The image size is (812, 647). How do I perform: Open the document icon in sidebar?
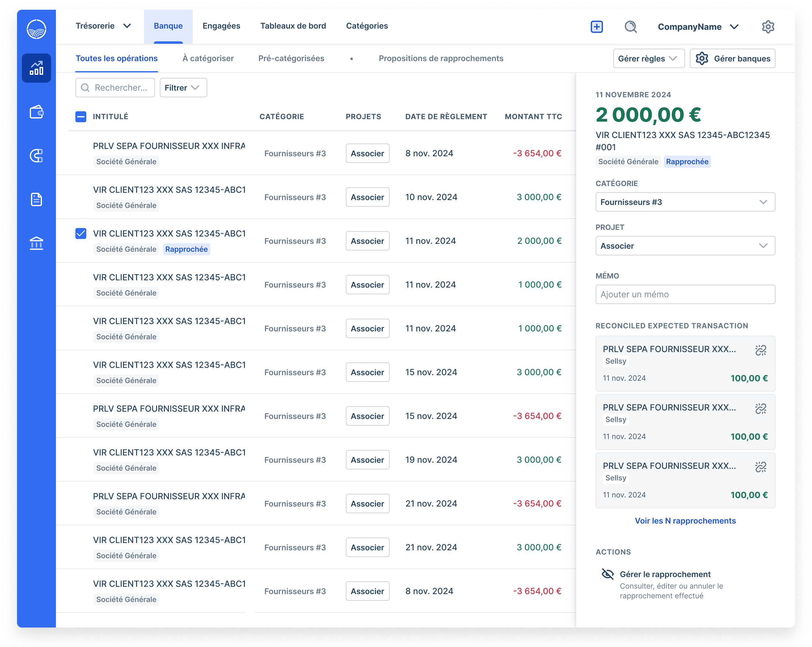point(36,199)
